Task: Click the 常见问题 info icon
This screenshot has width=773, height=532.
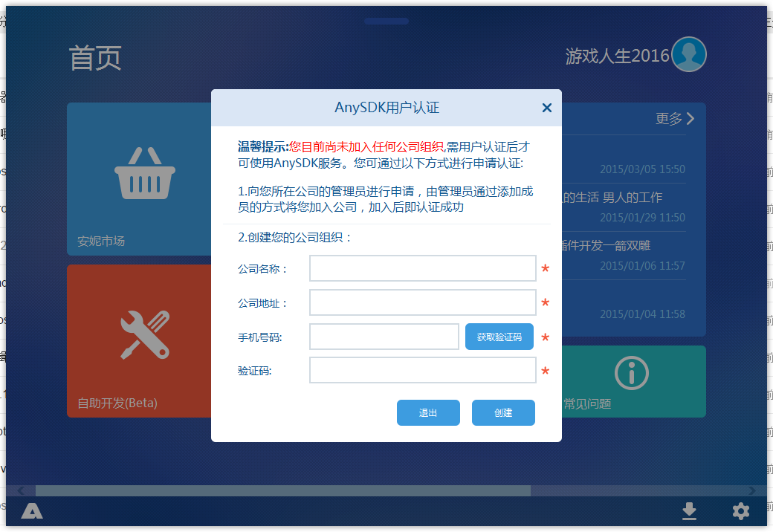Action: pyautogui.click(x=631, y=373)
